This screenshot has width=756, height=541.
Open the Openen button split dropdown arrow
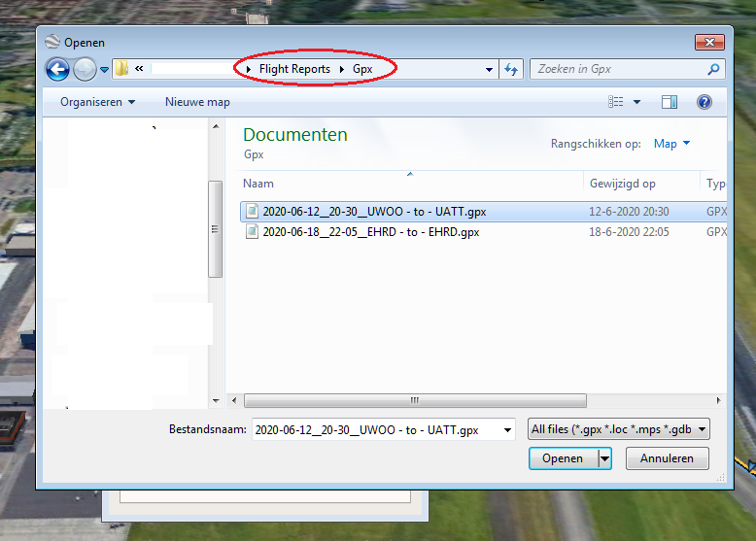604,458
